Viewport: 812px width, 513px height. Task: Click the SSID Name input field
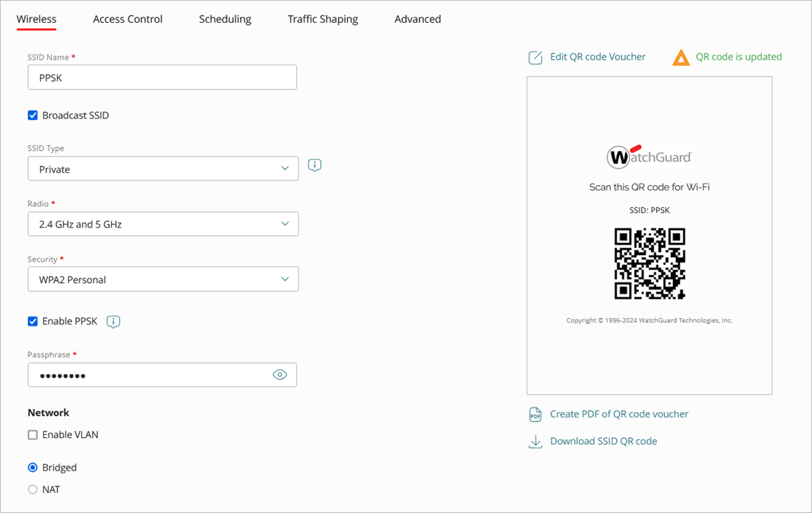162,77
